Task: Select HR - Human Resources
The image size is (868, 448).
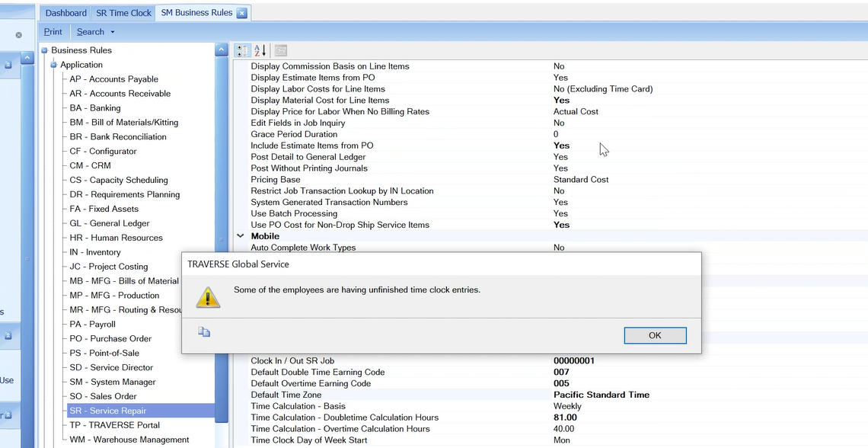Action: pyautogui.click(x=116, y=238)
